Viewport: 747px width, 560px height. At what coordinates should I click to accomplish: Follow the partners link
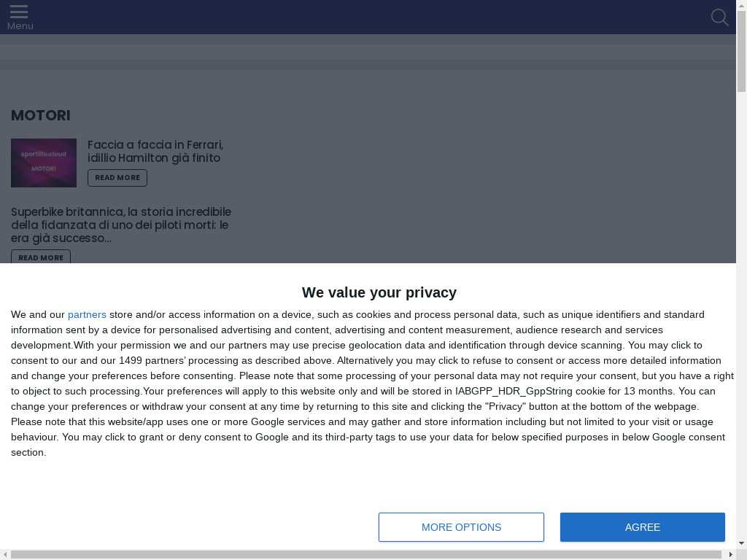coord(87,315)
